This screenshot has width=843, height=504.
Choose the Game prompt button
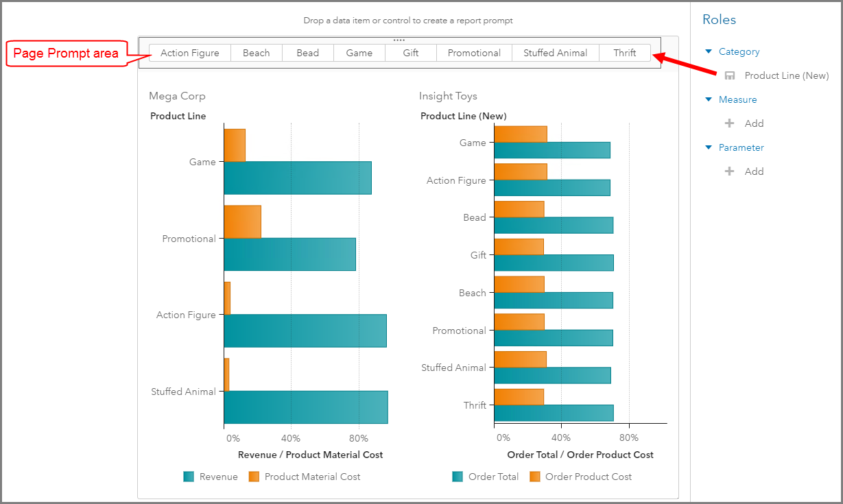click(359, 53)
